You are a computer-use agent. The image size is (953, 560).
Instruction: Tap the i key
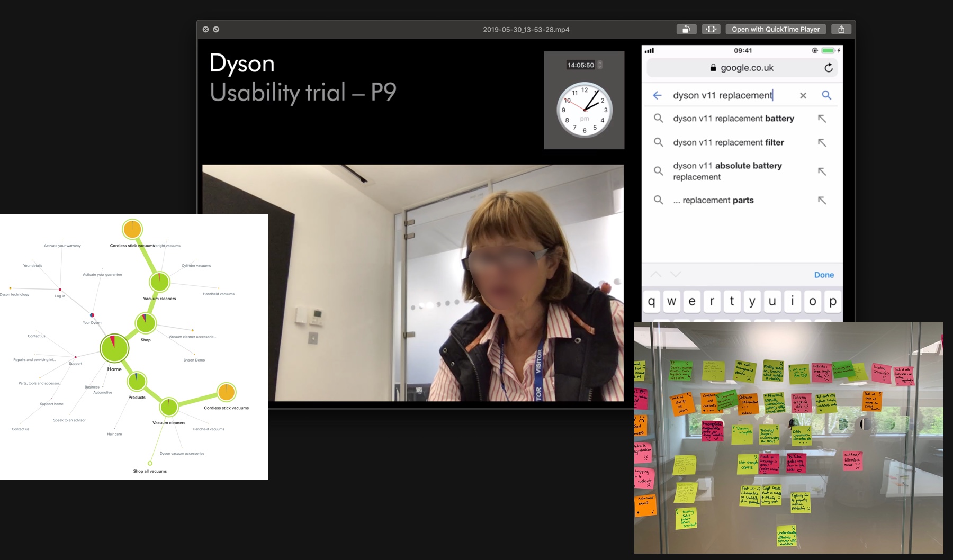[793, 302]
